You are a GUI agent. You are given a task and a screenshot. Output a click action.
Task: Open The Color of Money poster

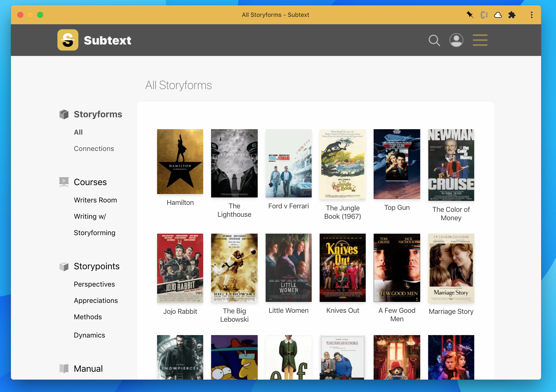[451, 165]
